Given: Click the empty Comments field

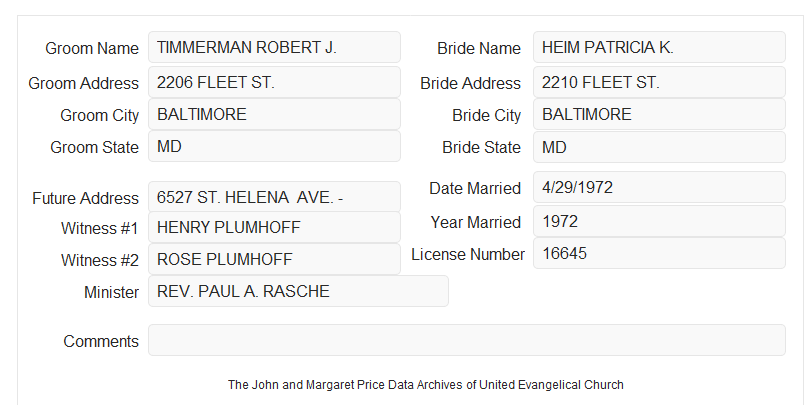Looking at the screenshot, I should [x=467, y=340].
